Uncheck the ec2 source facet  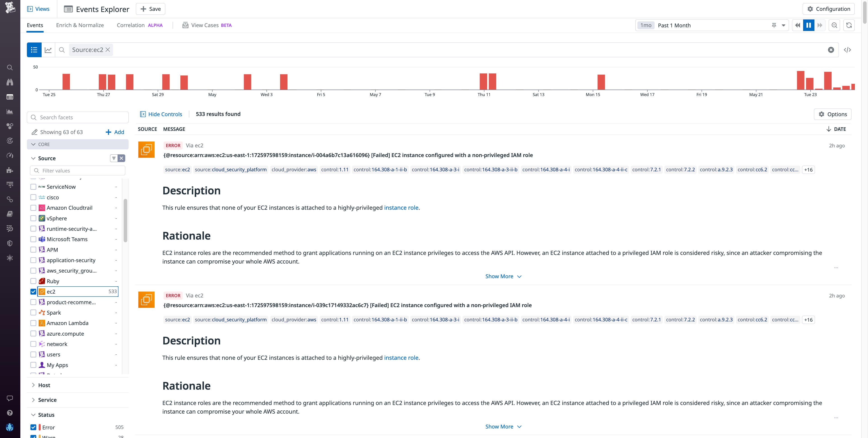pos(33,292)
